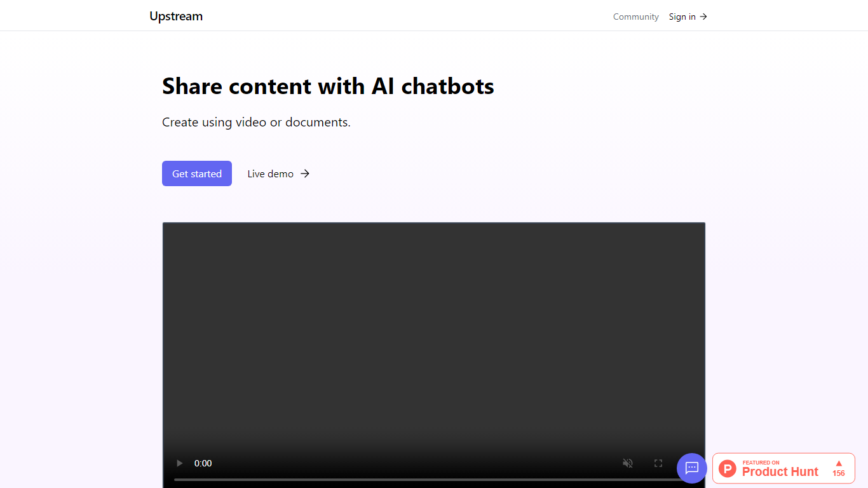Viewport: 868px width, 488px height.
Task: Click the Product Hunt upvote triangle
Action: click(x=839, y=463)
